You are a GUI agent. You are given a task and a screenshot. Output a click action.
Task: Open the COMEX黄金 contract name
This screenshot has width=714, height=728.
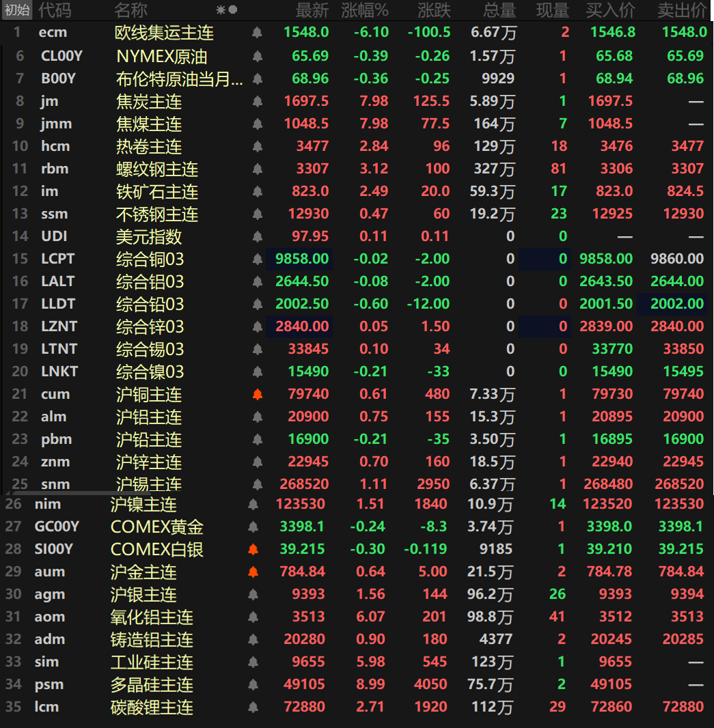[157, 527]
